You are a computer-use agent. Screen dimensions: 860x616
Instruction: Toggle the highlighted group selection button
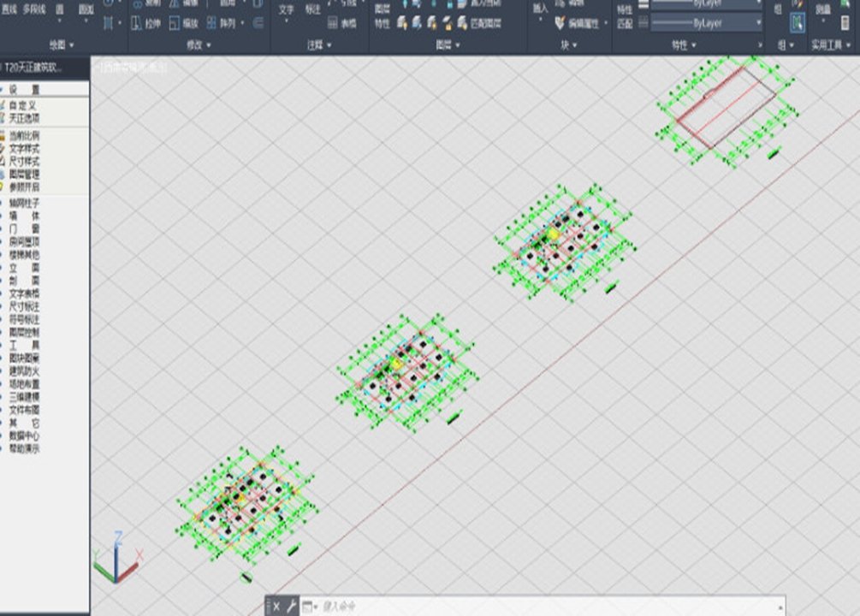click(x=797, y=23)
